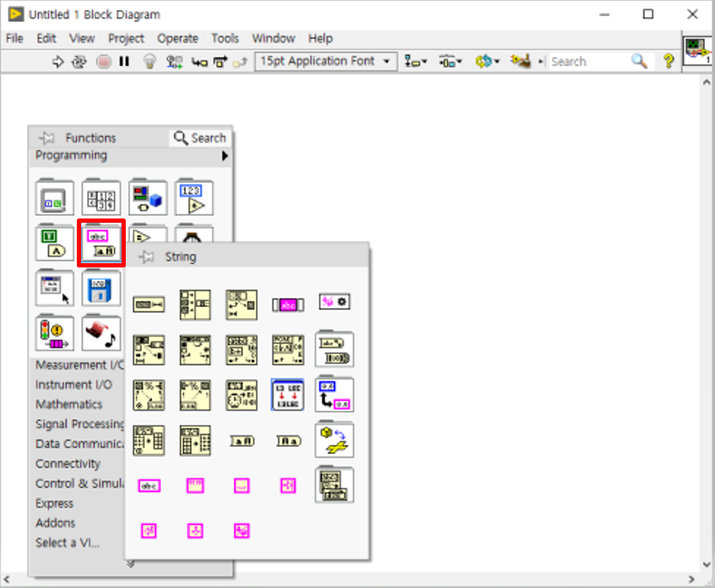Expand the Instrument I/O category
This screenshot has height=588, width=715.
[x=73, y=385]
